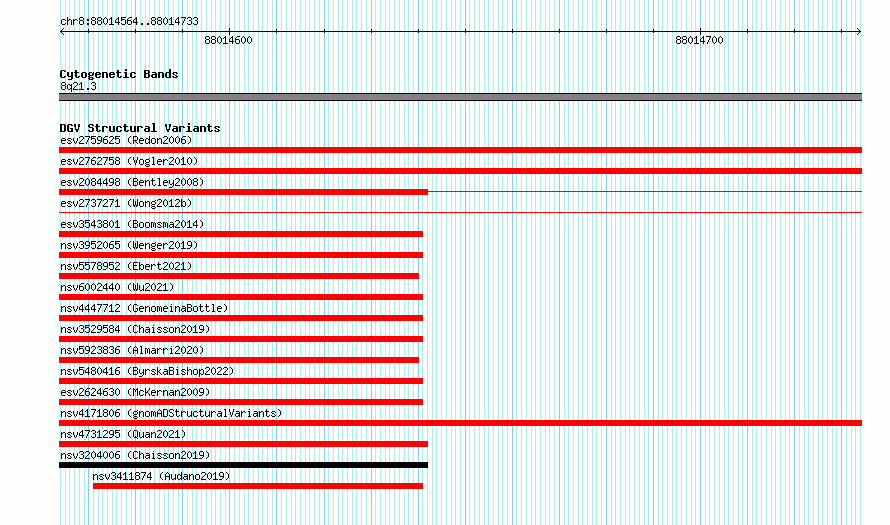Click the esv2084498 (Bentley2008) label

click(x=132, y=182)
